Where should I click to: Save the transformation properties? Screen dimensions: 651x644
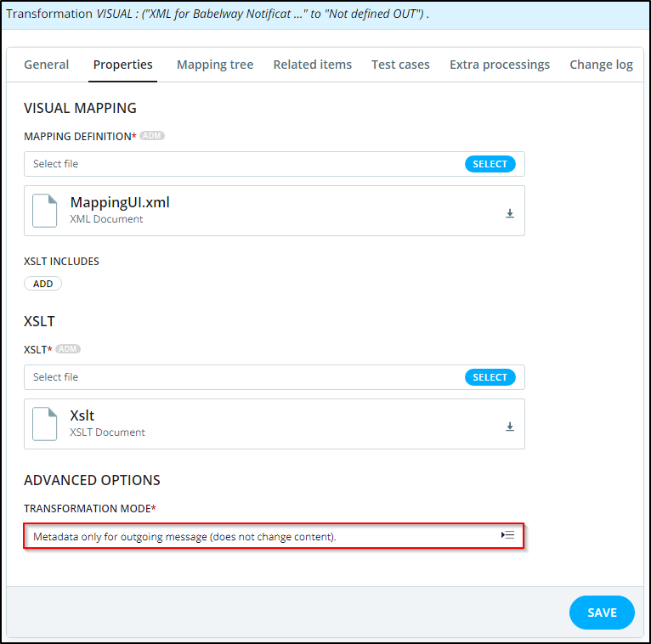tap(602, 613)
